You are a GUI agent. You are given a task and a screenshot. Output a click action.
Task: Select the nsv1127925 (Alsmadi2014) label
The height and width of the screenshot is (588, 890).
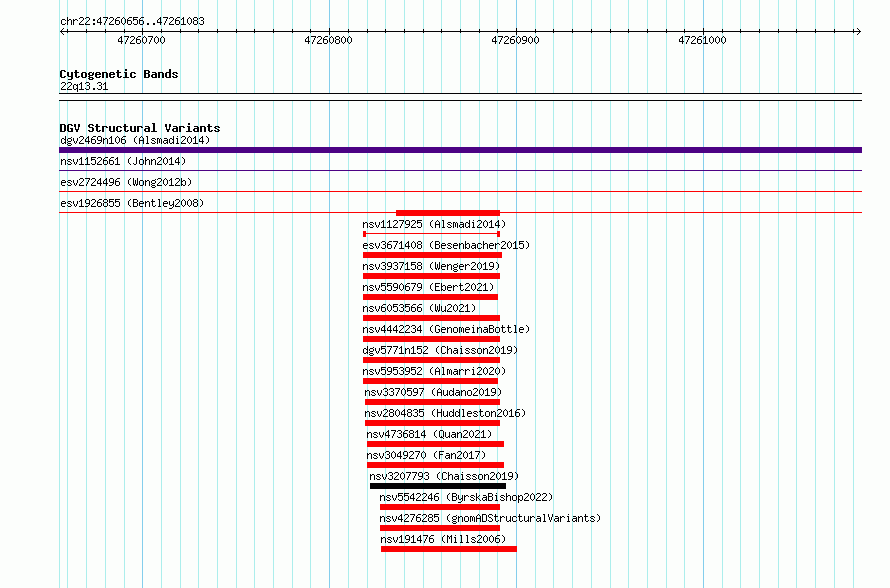(434, 224)
